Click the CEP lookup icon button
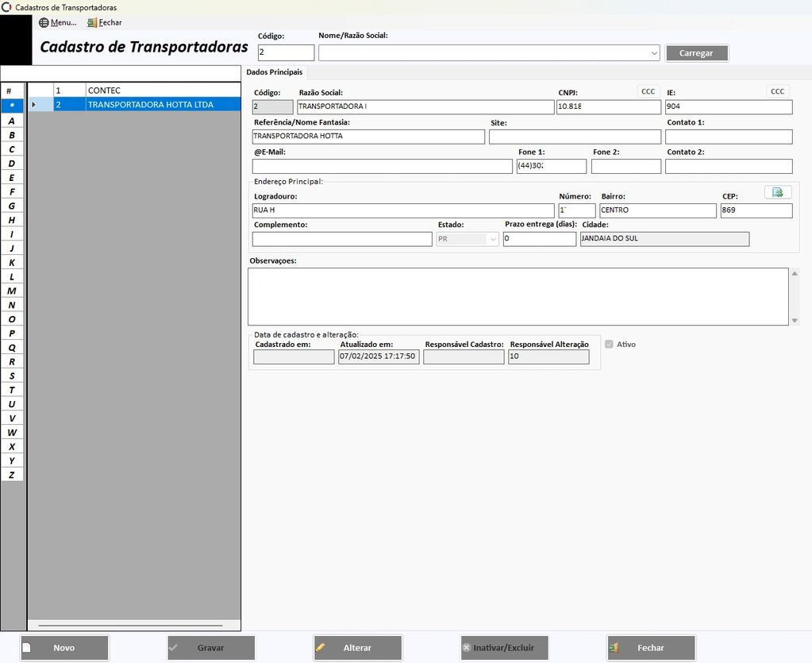 click(x=777, y=192)
